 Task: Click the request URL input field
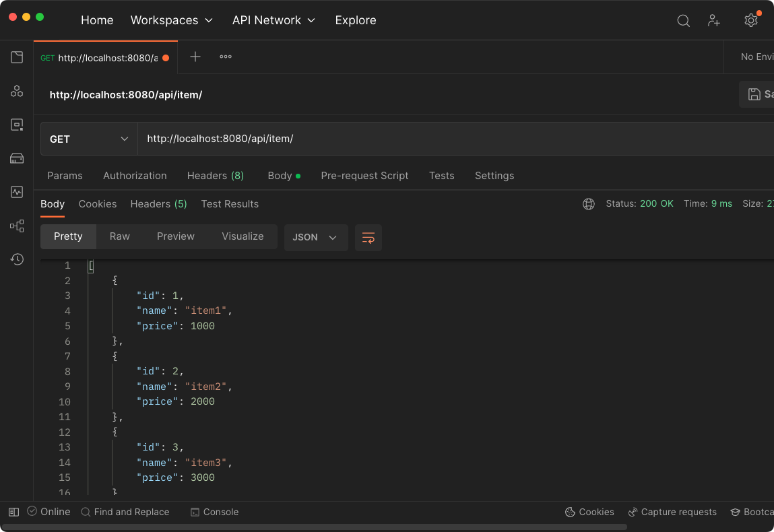click(455, 139)
